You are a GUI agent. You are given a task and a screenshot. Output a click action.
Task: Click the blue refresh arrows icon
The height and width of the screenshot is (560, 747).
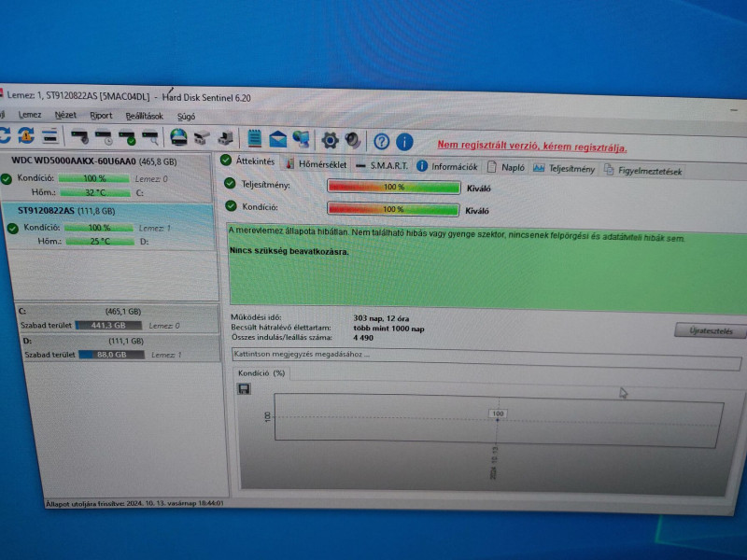5,134
